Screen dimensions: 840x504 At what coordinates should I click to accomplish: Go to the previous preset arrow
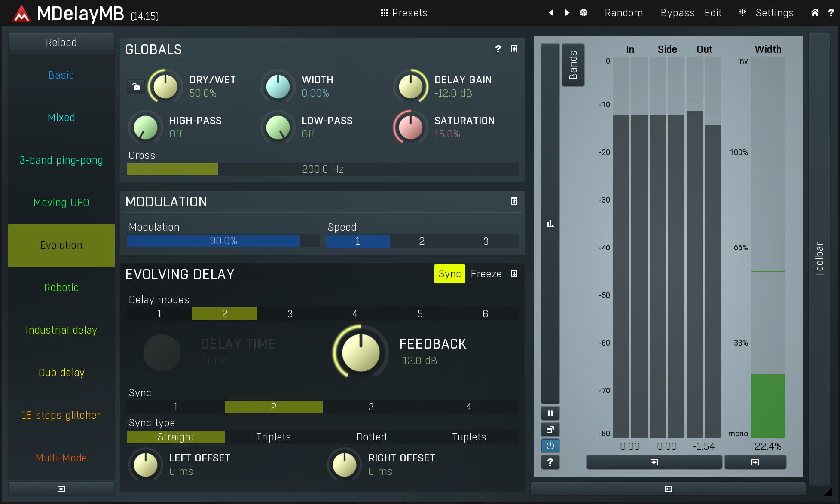pos(551,13)
